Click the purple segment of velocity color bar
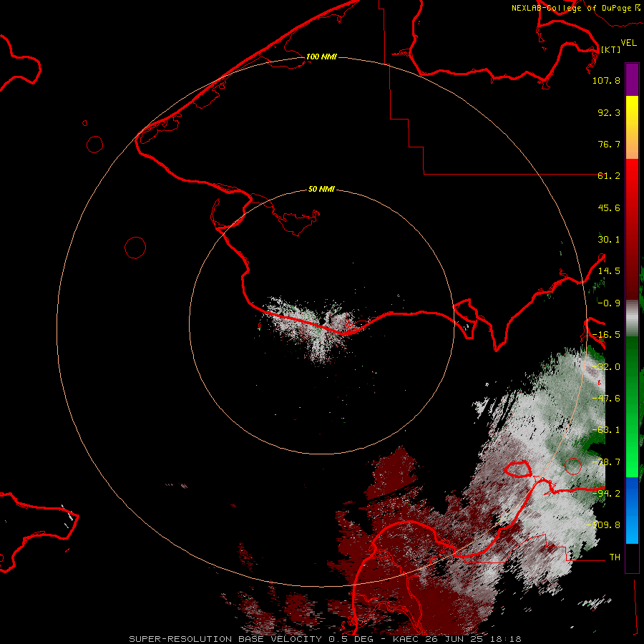Screen dimensions: 644x644 click(x=632, y=79)
